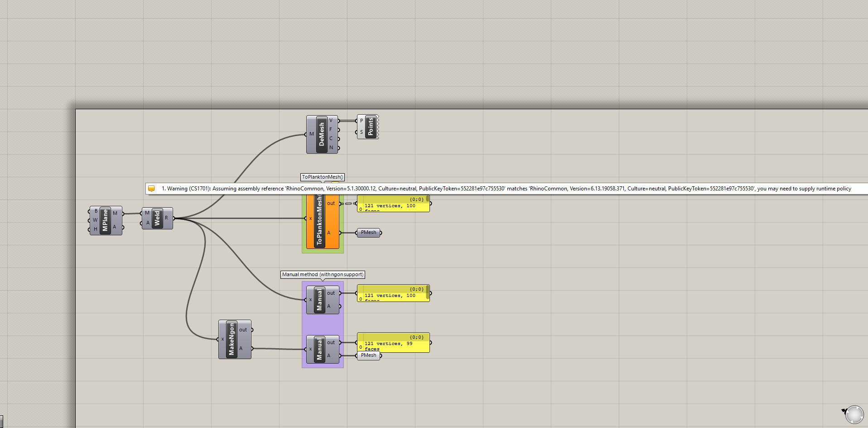Viewport: 868px width, 428px height.
Task: Click the A output of upper Manual
Action: pyautogui.click(x=329, y=306)
